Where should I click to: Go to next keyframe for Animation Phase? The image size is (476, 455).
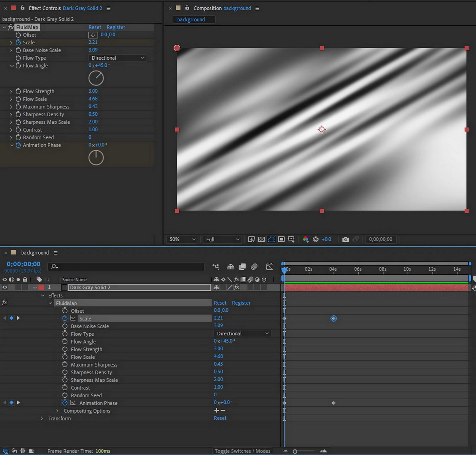click(x=18, y=403)
